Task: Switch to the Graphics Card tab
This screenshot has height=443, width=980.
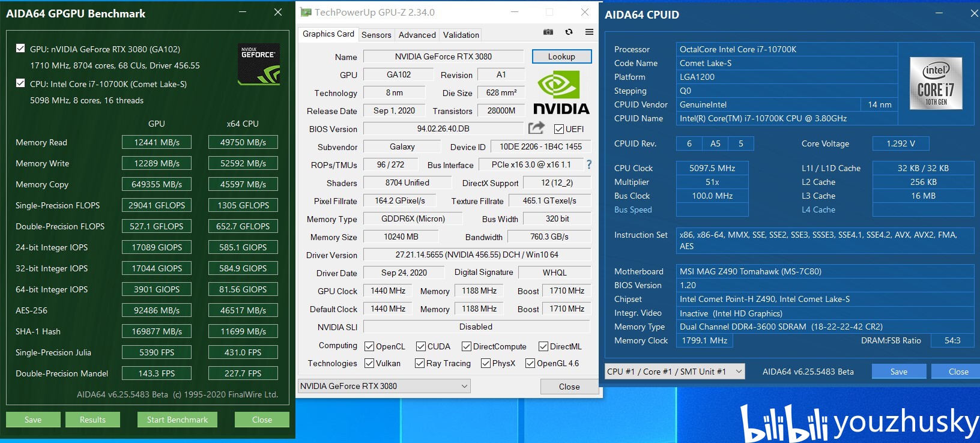Action: click(x=328, y=34)
